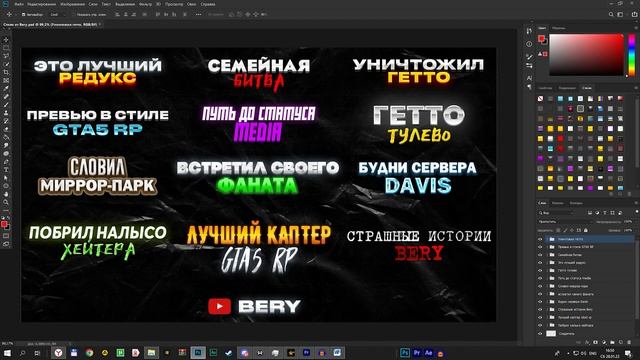
Task: Select the Move tool in the left toolbar
Action: (x=6, y=40)
